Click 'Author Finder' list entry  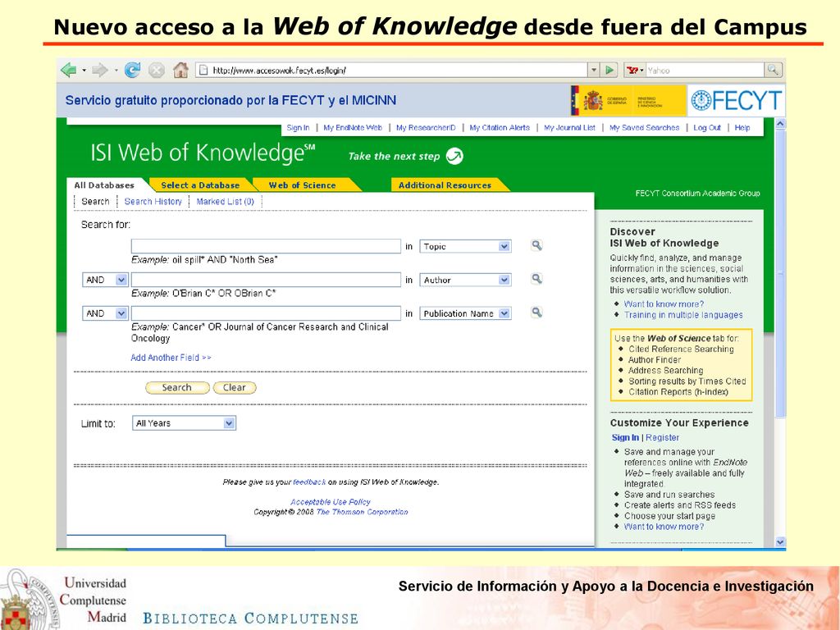tap(655, 359)
